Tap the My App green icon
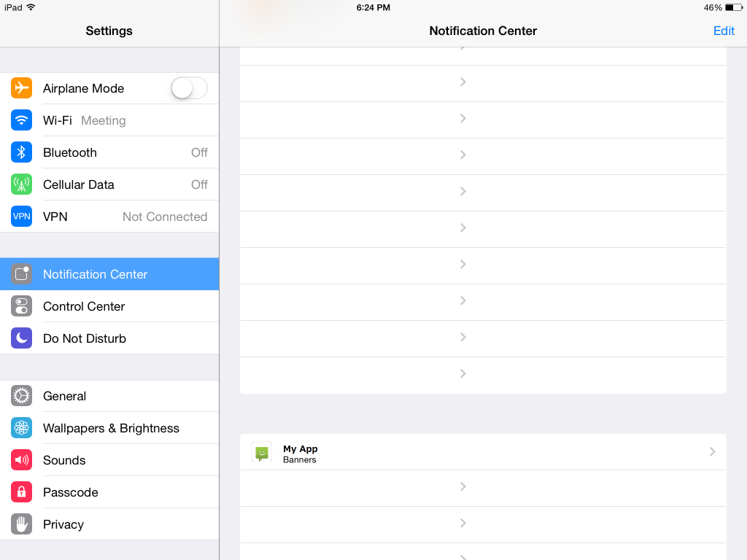The image size is (747, 560). [261, 451]
